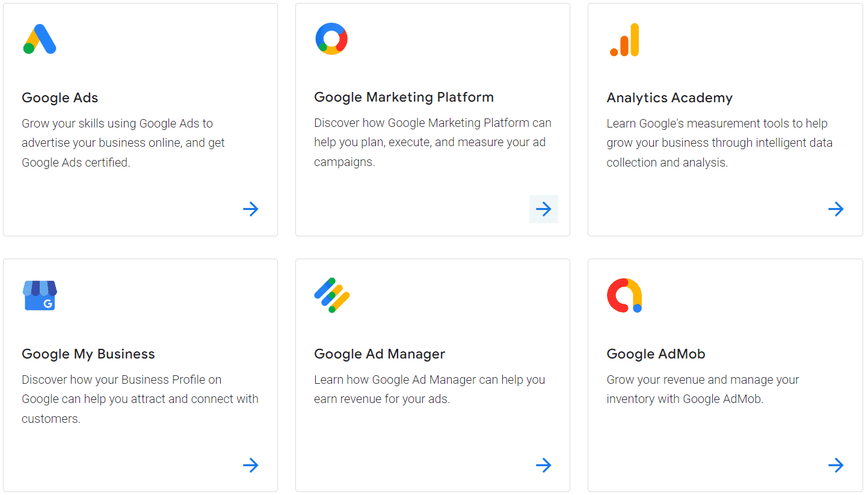Click the Google My Business storefront icon
Viewport: 868px width, 495px height.
point(40,295)
